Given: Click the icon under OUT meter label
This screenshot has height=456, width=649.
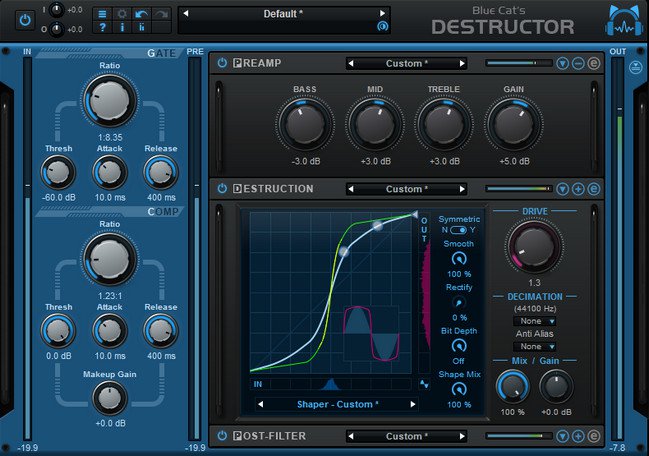Looking at the screenshot, I should (636, 67).
